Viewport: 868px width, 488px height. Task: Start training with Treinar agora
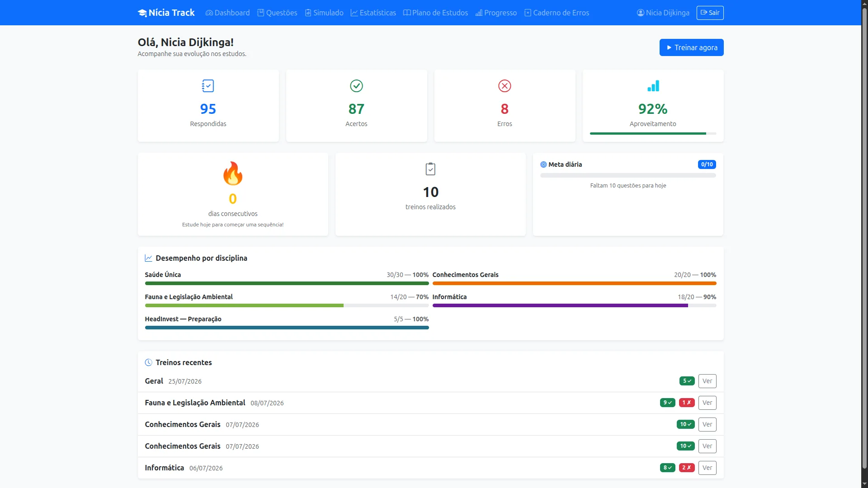click(x=691, y=47)
